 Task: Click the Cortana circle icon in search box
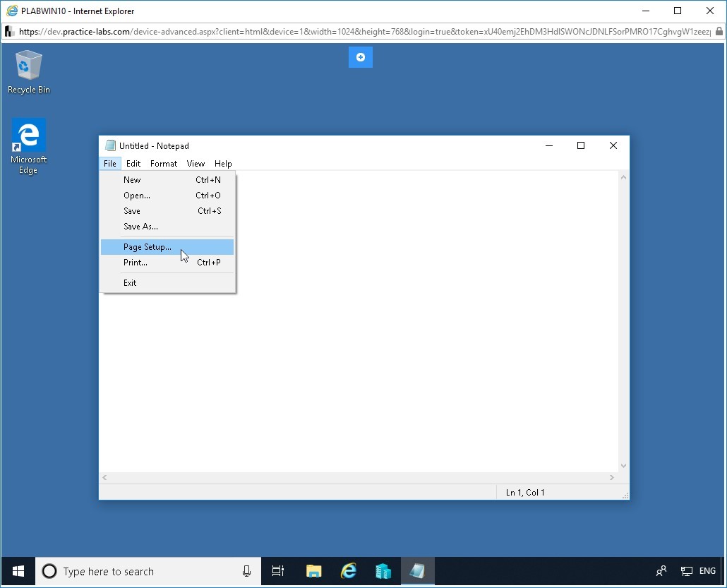pos(49,571)
